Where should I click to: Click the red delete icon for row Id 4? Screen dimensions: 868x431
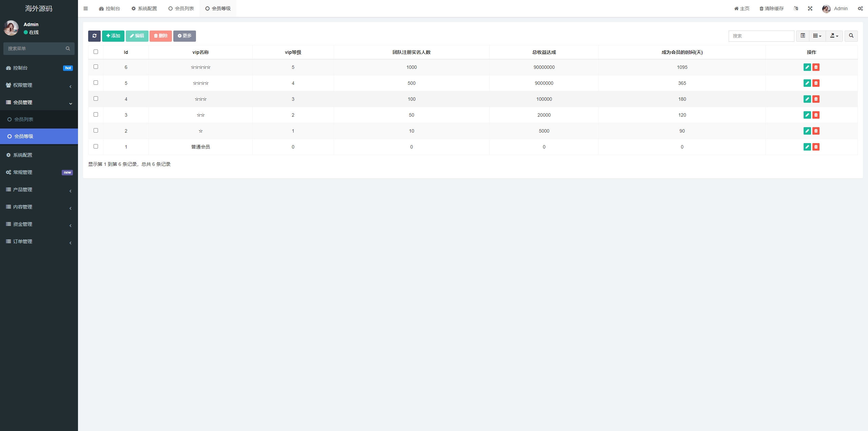click(x=816, y=99)
